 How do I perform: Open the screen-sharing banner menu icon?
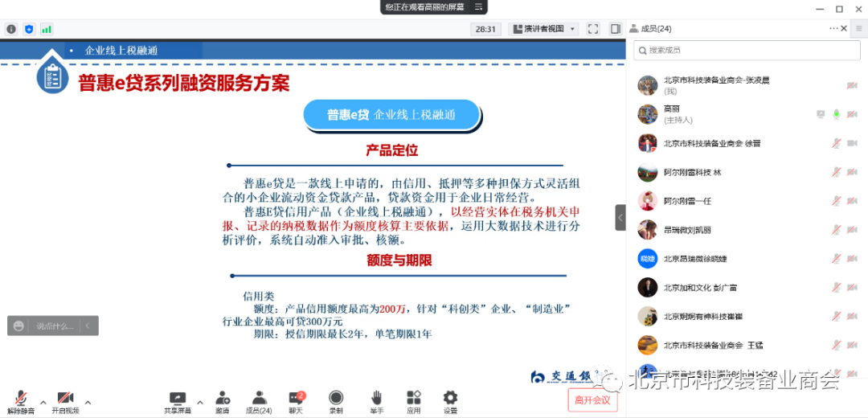[479, 7]
